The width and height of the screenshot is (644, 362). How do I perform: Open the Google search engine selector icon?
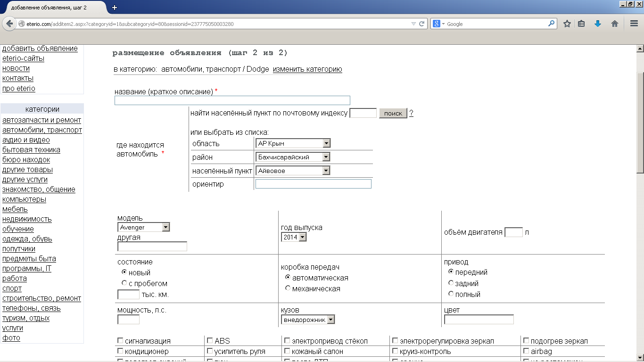click(439, 24)
